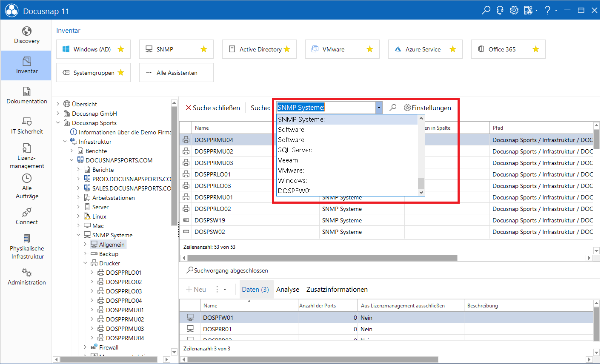
Task: Choose 'SQL Server:' from search dropdown
Action: coord(347,150)
